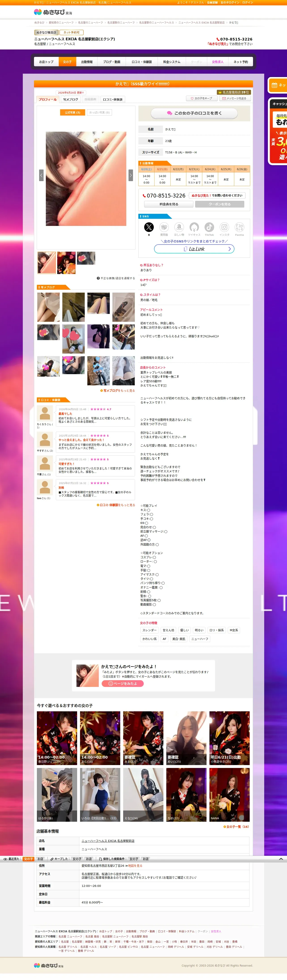Open the 女の子ログイン link in the top bar

click(230, 2)
